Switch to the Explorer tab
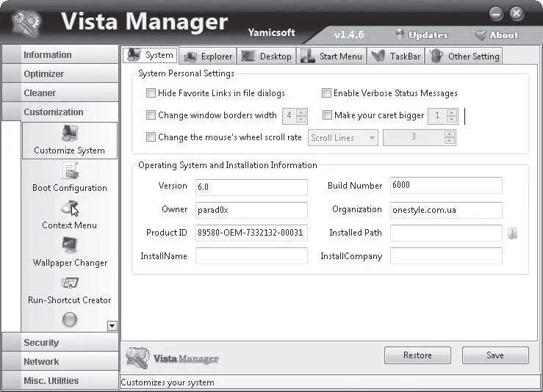The height and width of the screenshot is (392, 543). pyautogui.click(x=208, y=56)
